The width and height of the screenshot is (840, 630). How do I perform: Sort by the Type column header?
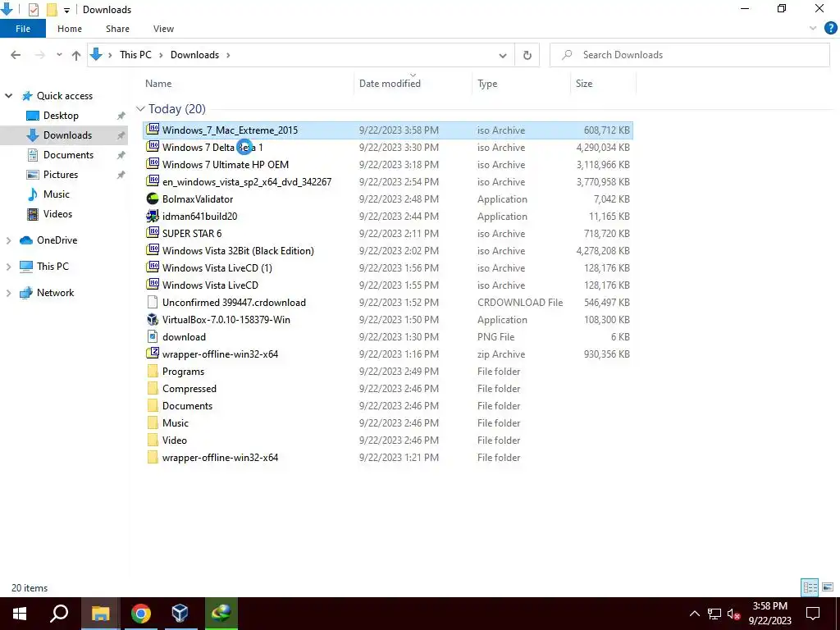pyautogui.click(x=487, y=84)
